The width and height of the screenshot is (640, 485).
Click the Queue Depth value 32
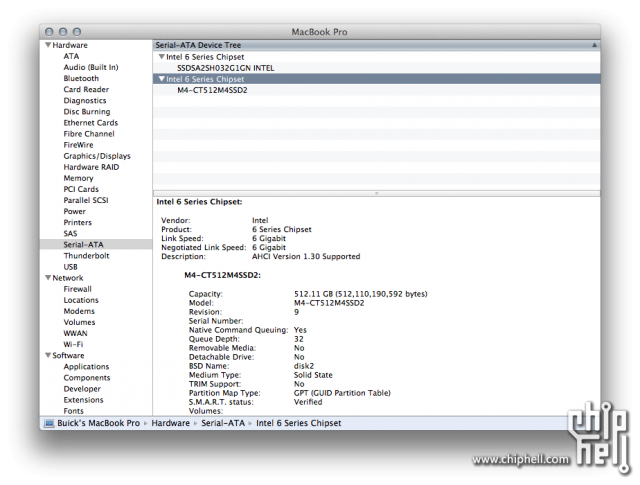click(x=299, y=339)
